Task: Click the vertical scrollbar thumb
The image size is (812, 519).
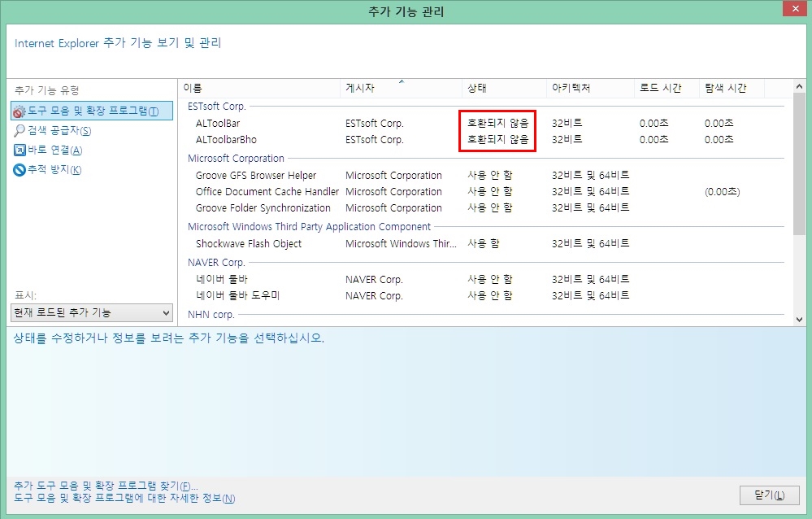Action: tap(799, 164)
